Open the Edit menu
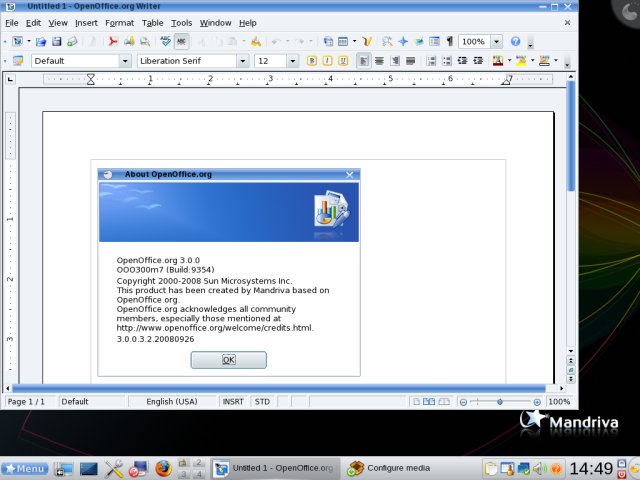The image size is (640, 480). (33, 23)
